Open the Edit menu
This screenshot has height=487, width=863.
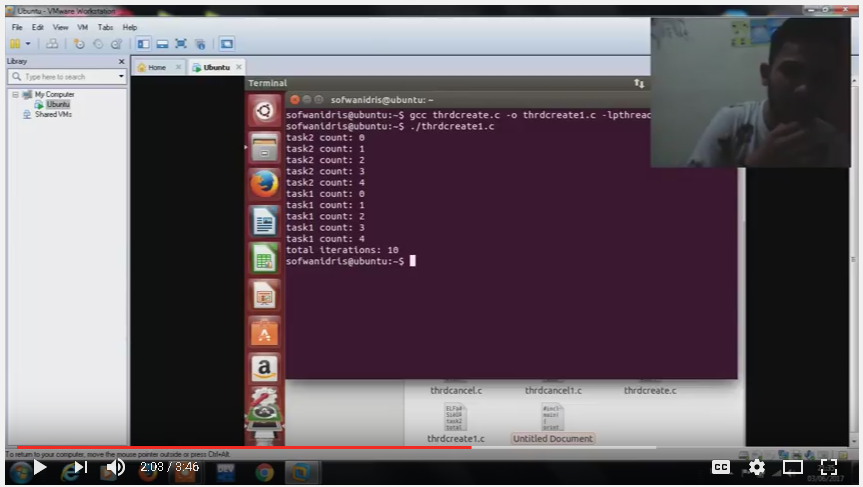pyautogui.click(x=37, y=27)
